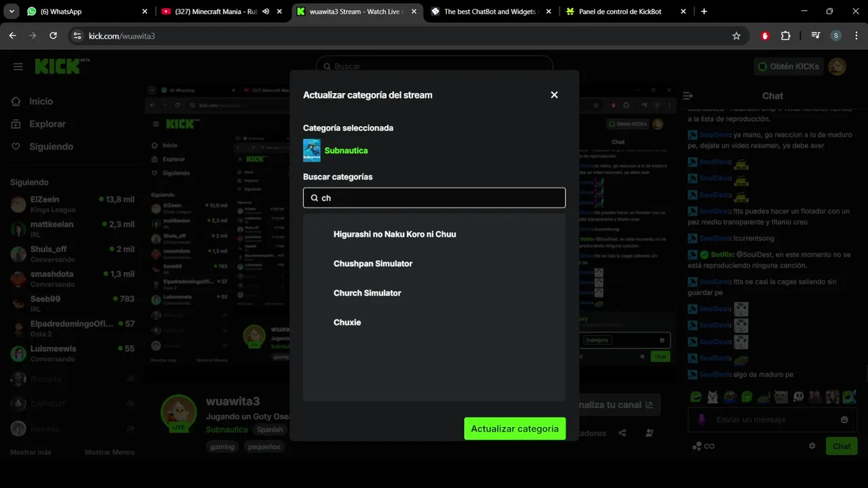This screenshot has width=868, height=488.
Task: Click Luismeewis avatar in sidebar
Action: (x=19, y=353)
